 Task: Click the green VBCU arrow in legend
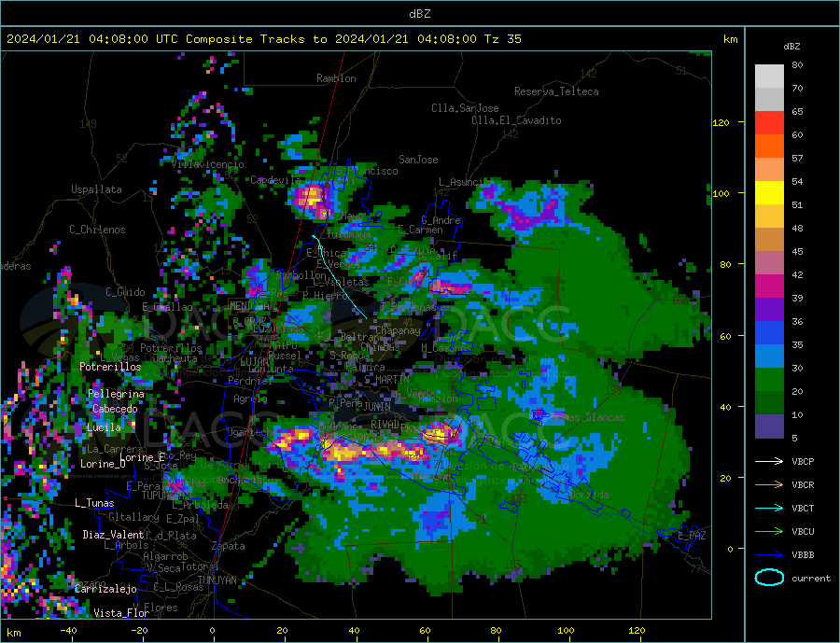point(769,532)
